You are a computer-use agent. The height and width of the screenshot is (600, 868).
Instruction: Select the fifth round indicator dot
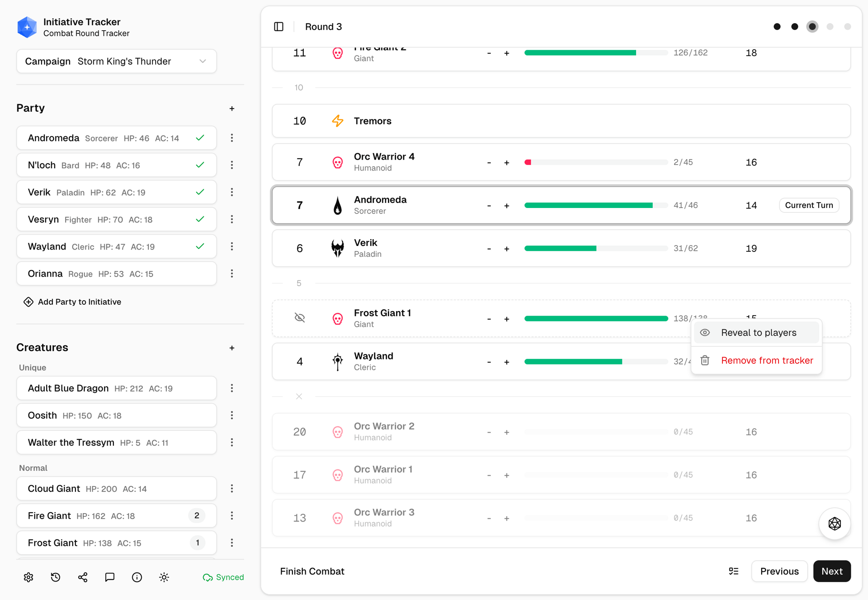[848, 27]
